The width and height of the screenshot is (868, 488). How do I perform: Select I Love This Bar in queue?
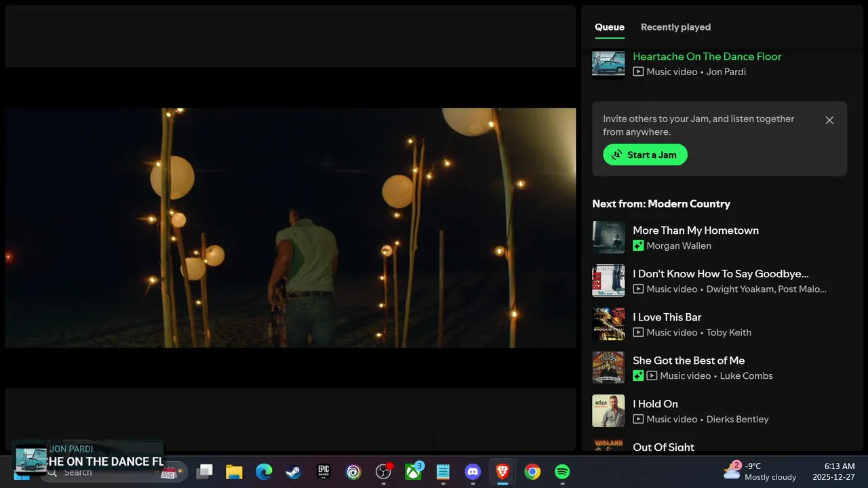pyautogui.click(x=667, y=317)
